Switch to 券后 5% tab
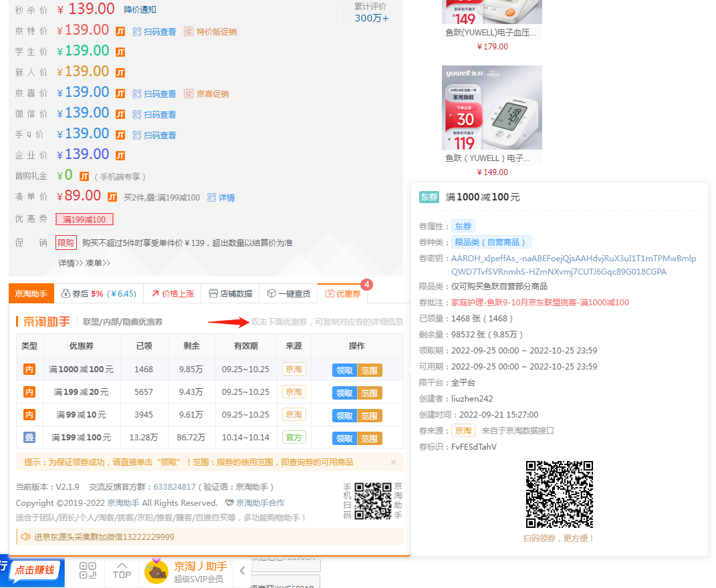716x588 pixels. 99,293
